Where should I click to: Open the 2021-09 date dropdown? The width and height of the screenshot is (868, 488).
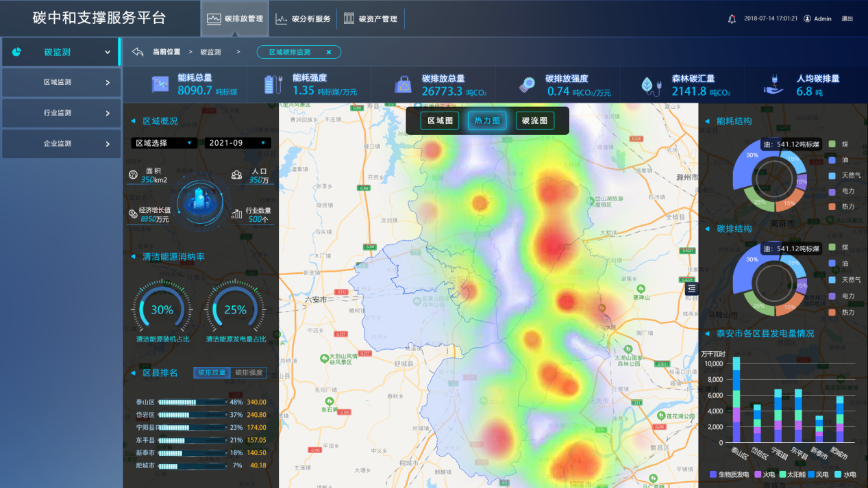click(237, 143)
